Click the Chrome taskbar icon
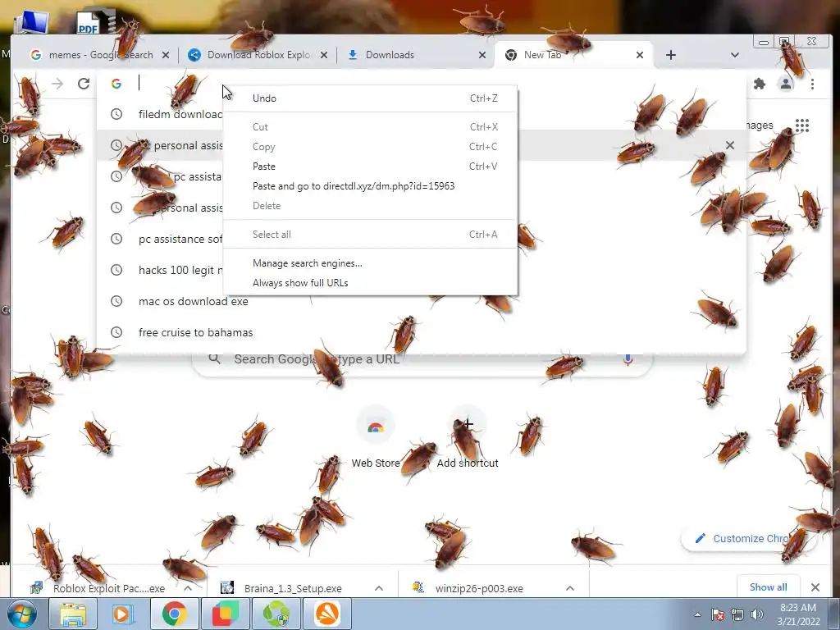The width and height of the screenshot is (840, 630). (174, 614)
